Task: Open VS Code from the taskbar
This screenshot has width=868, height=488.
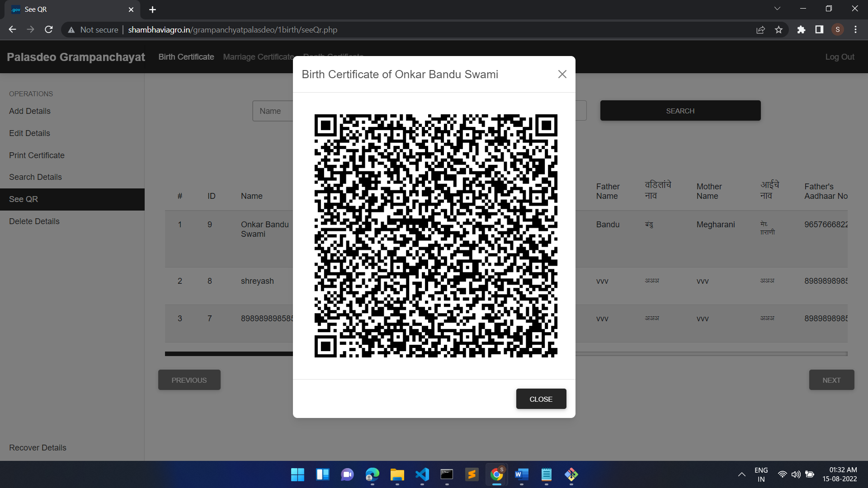Action: 422,475
